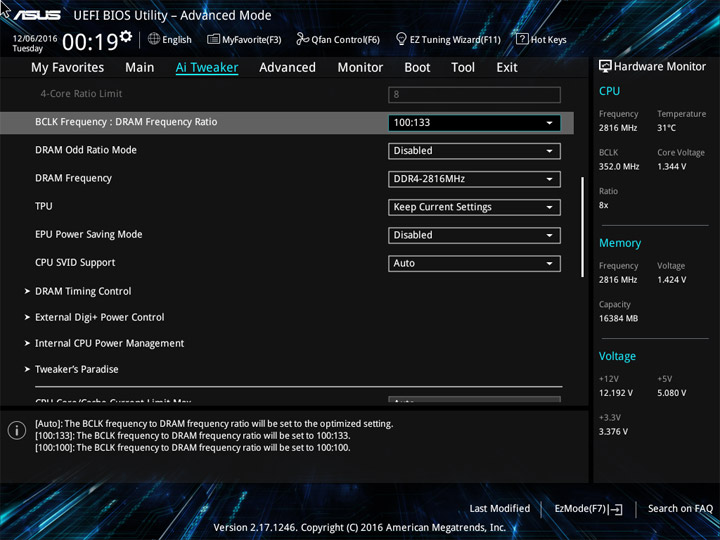Click the ASUS logo
The image size is (720, 540).
coord(37,15)
